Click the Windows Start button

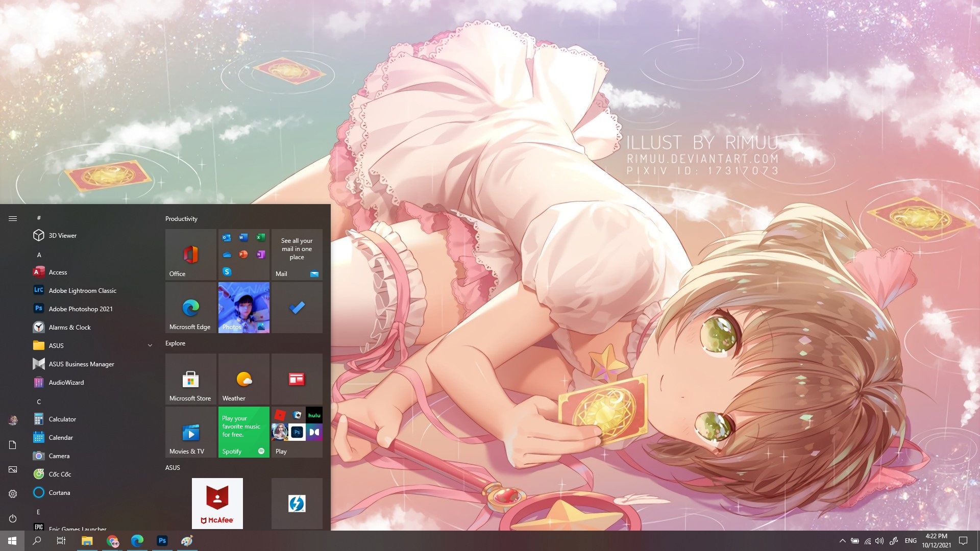click(12, 541)
